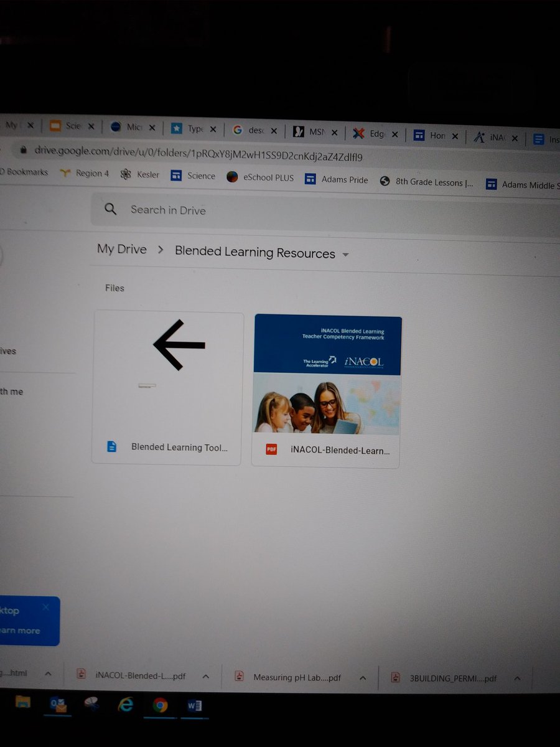This screenshot has width=560, height=747.
Task: Close the desc Google tab
Action: (x=274, y=131)
